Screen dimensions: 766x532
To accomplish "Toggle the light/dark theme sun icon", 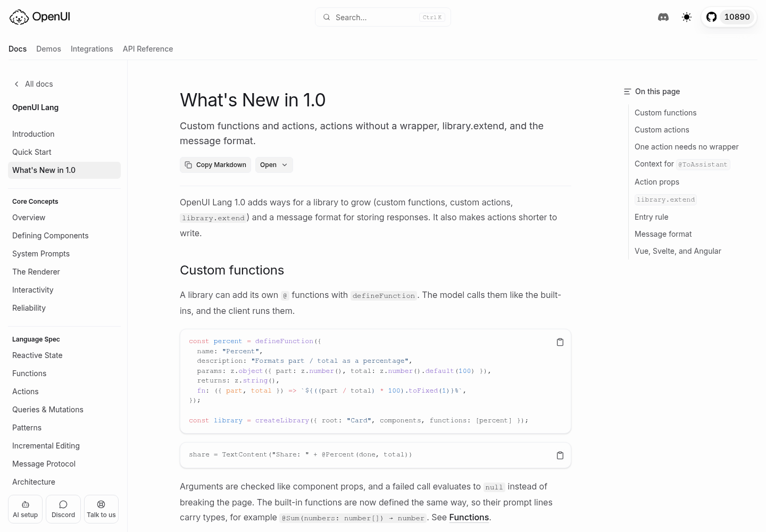I will 687,17.
